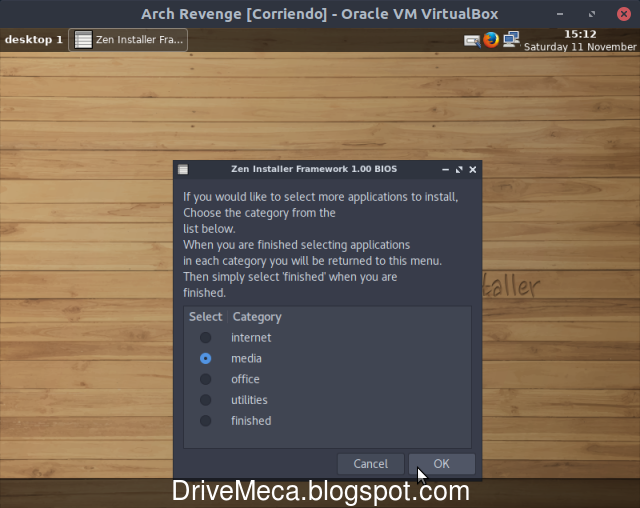Close the Zen Installer Framework dialog

click(x=473, y=169)
